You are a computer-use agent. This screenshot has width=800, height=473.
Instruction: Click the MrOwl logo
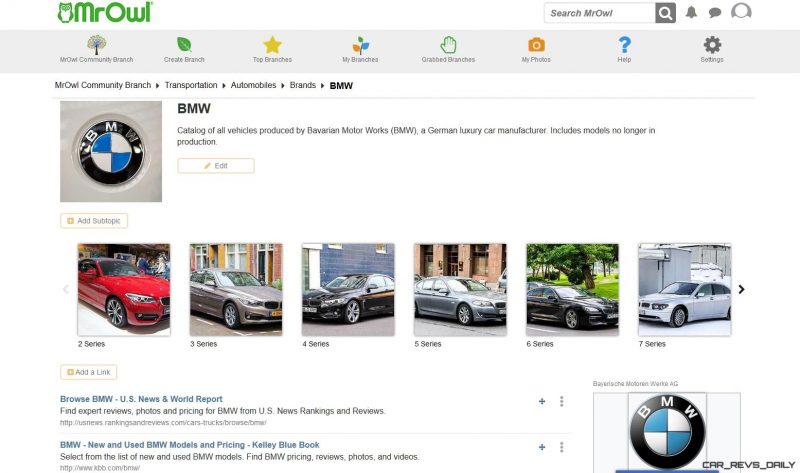[105, 12]
